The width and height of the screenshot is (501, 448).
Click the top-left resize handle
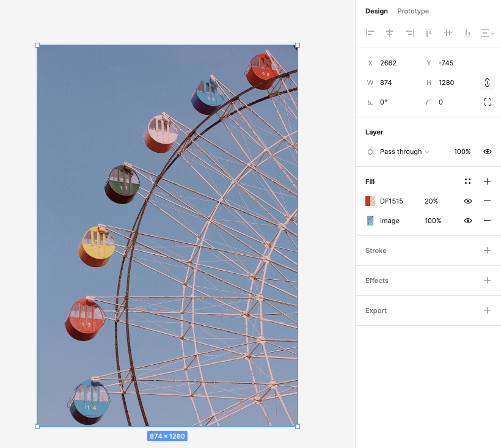(37, 45)
